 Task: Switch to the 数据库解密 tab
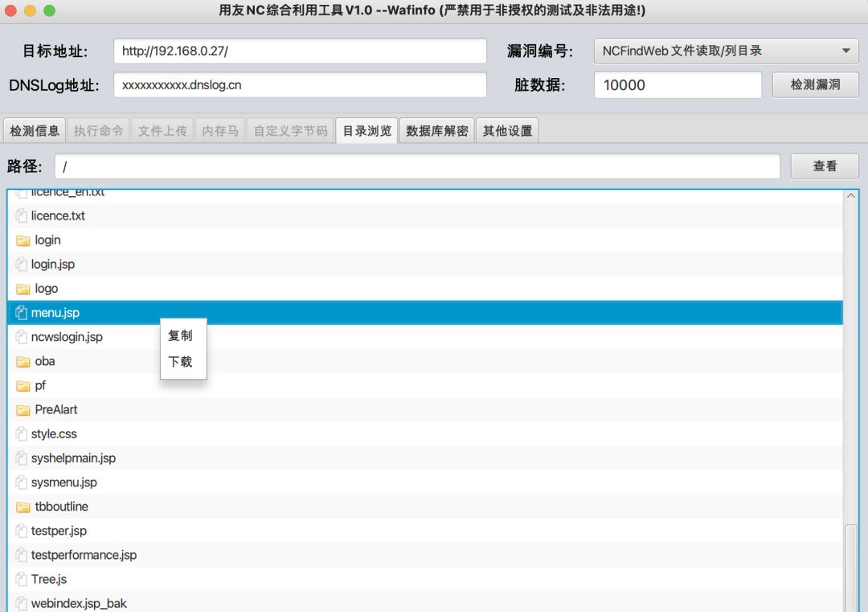[436, 131]
